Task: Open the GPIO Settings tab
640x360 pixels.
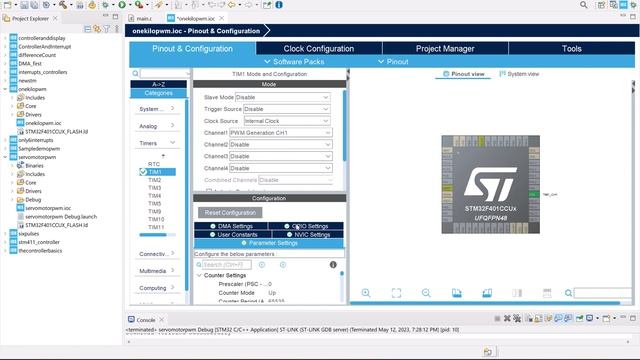Action: (306, 226)
